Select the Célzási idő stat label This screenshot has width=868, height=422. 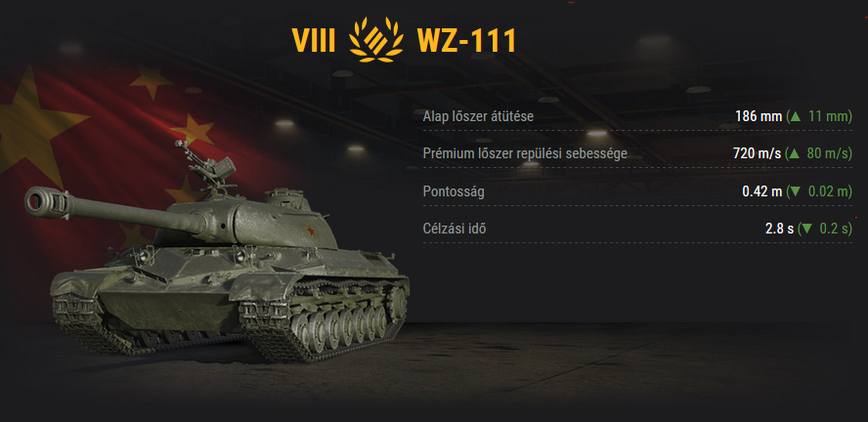pyautogui.click(x=454, y=229)
